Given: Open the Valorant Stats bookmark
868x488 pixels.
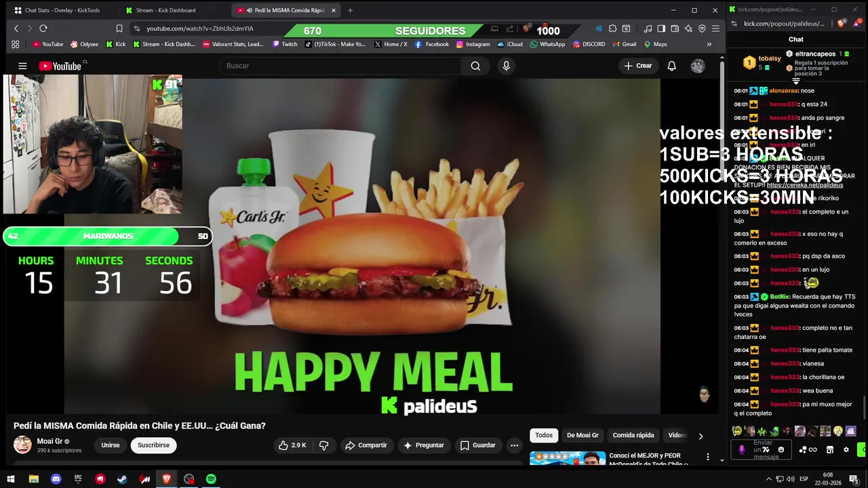Looking at the screenshot, I should (x=233, y=44).
